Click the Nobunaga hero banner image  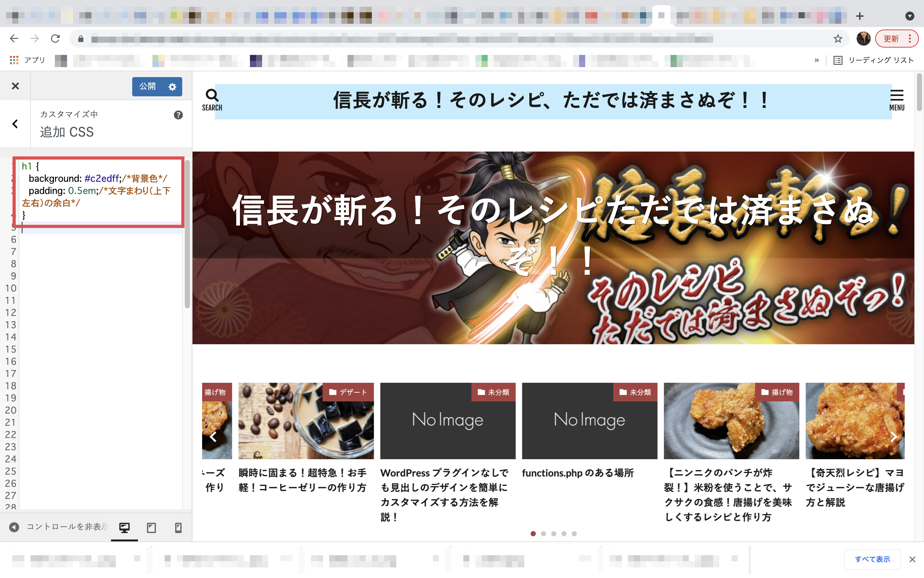pos(553,248)
